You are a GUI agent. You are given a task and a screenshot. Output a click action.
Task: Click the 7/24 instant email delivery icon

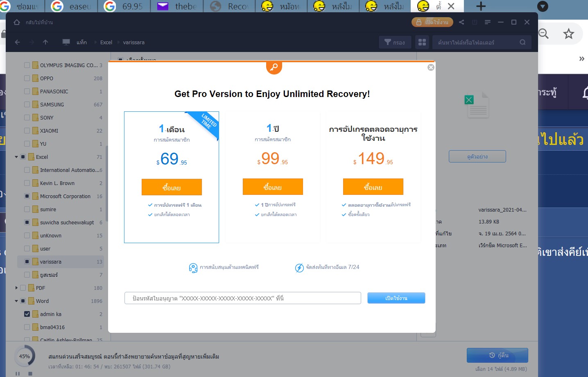tap(299, 268)
